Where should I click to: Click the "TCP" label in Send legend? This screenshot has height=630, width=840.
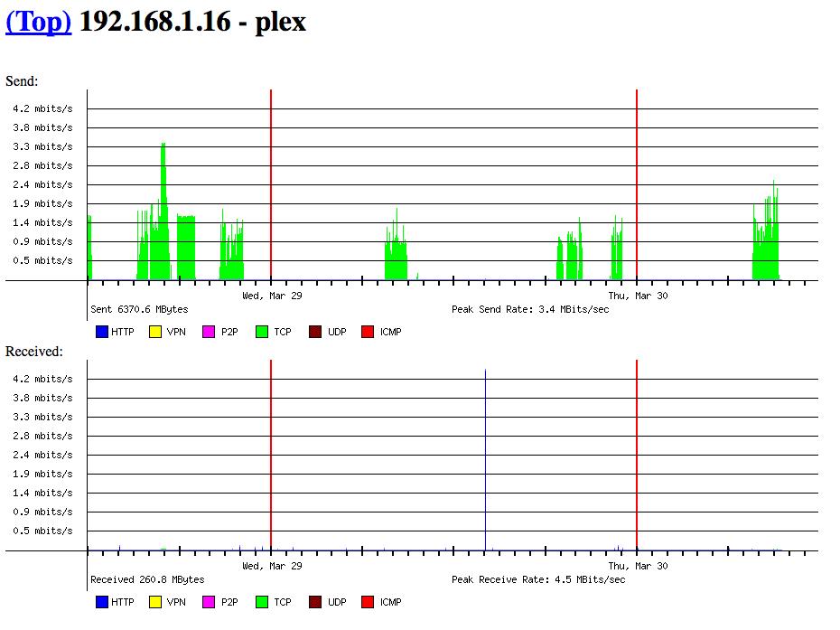coord(283,332)
